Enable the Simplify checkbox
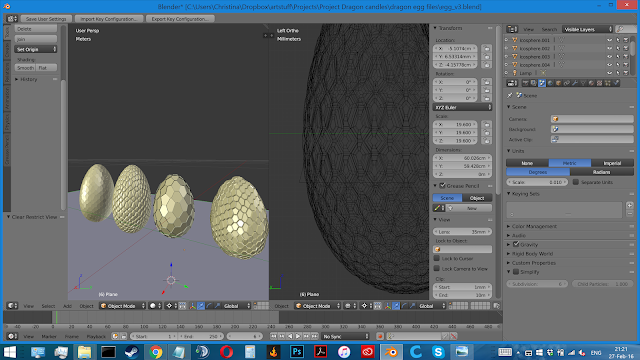This screenshot has height=360, width=640. coord(516,272)
